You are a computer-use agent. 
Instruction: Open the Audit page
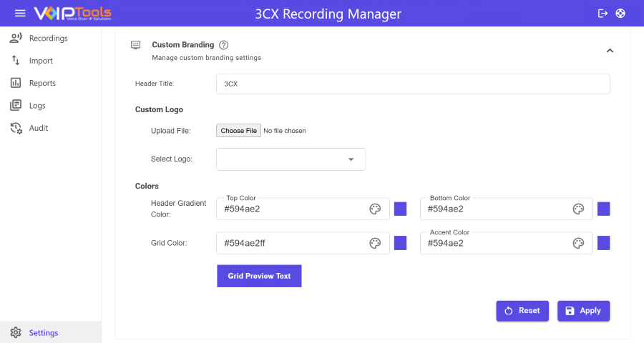point(39,128)
